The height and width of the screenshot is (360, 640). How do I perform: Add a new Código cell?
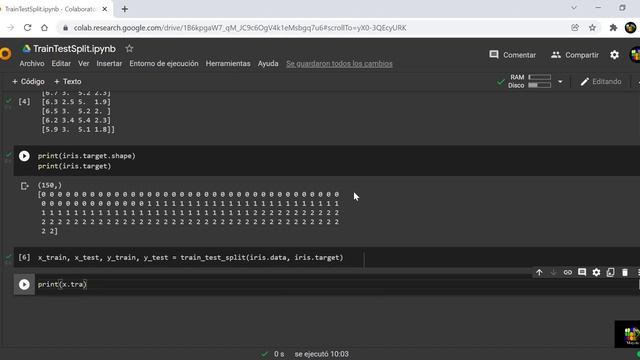28,82
